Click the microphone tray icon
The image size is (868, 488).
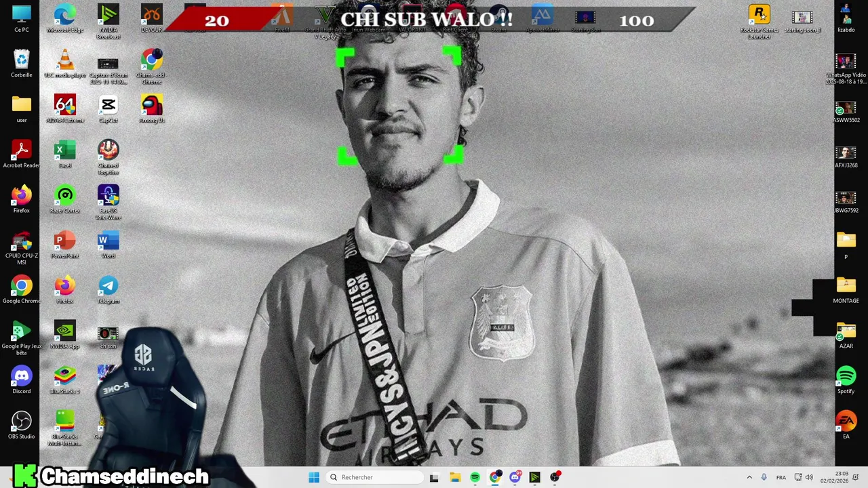pyautogui.click(x=764, y=477)
